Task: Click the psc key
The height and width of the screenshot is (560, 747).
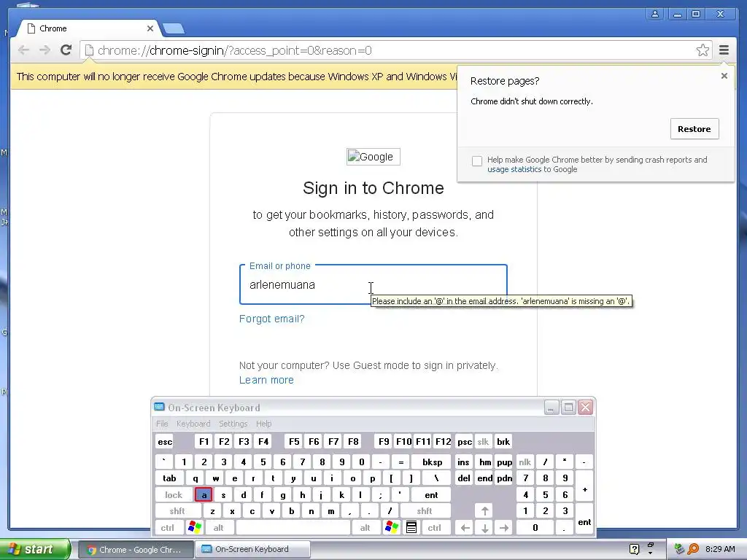Action: pos(465,442)
